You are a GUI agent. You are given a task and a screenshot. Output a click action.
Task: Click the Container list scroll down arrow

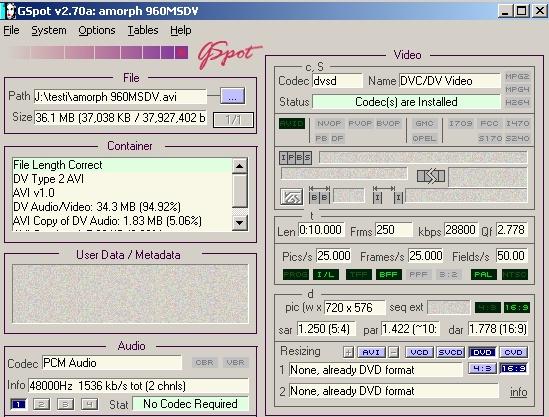[x=240, y=222]
